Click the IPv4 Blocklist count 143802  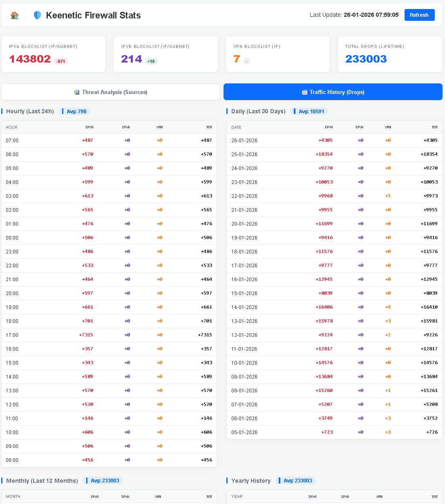click(x=30, y=59)
